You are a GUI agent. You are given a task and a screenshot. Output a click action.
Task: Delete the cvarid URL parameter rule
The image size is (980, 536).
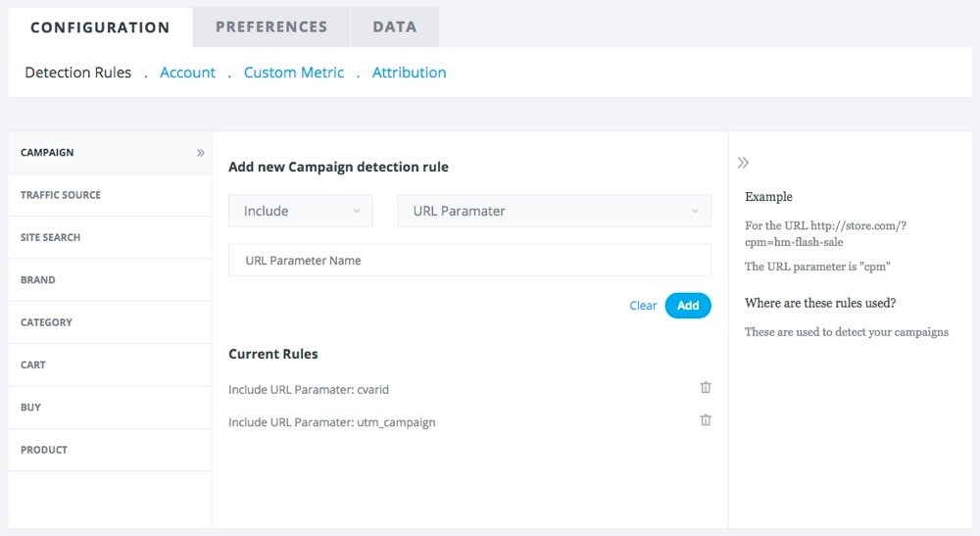(706, 387)
